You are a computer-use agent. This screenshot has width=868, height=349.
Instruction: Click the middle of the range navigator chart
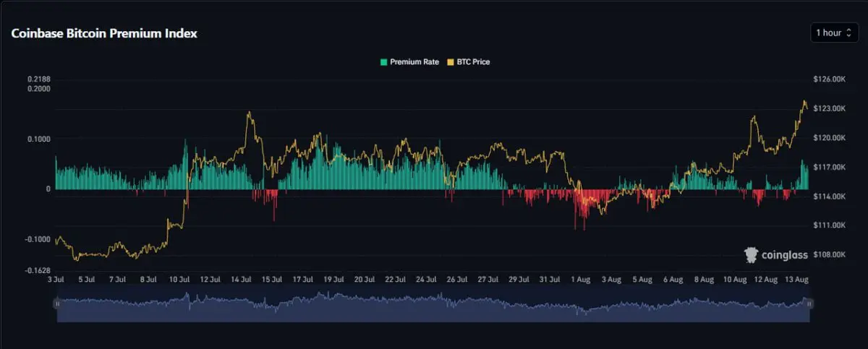[433, 304]
